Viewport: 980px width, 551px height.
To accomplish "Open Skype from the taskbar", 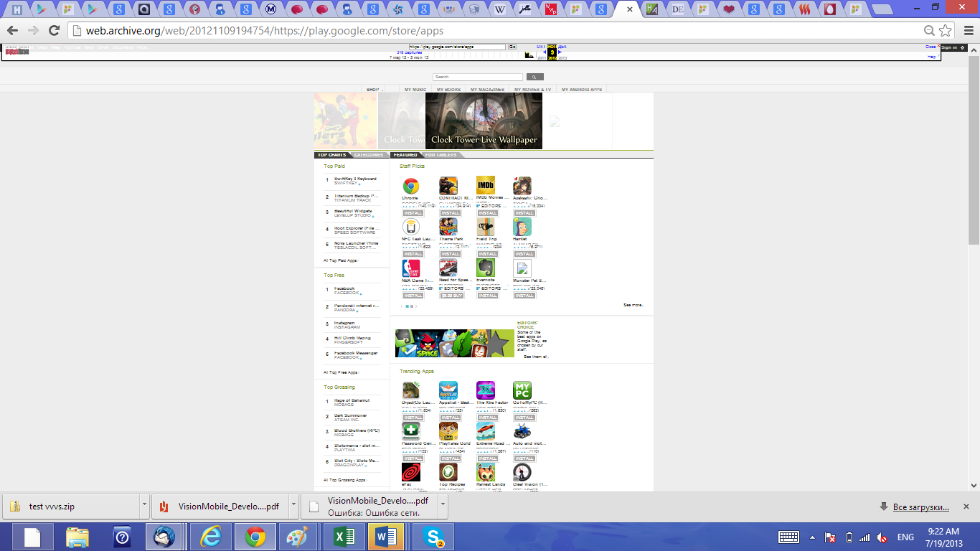I will click(433, 537).
